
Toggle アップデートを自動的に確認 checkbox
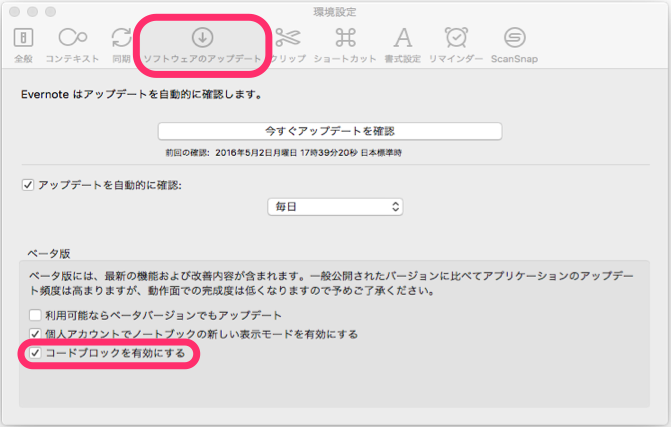[x=28, y=185]
